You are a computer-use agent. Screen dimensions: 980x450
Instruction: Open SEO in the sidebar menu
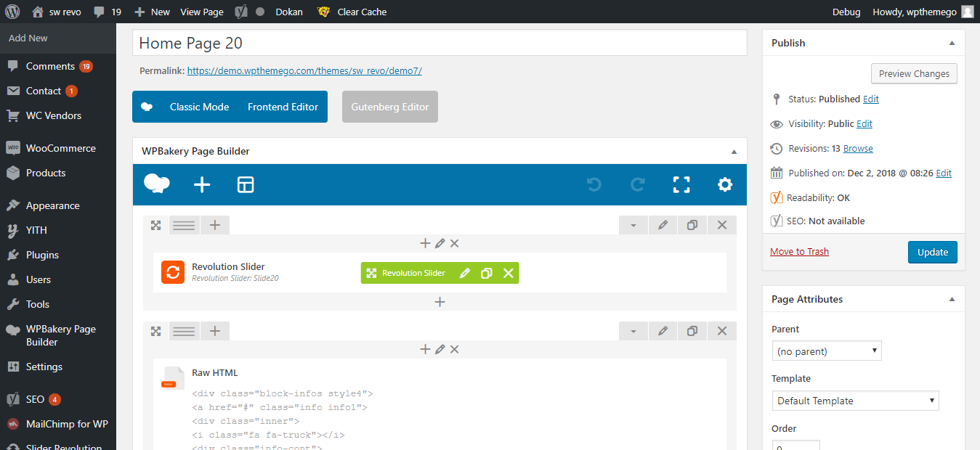[x=35, y=399]
